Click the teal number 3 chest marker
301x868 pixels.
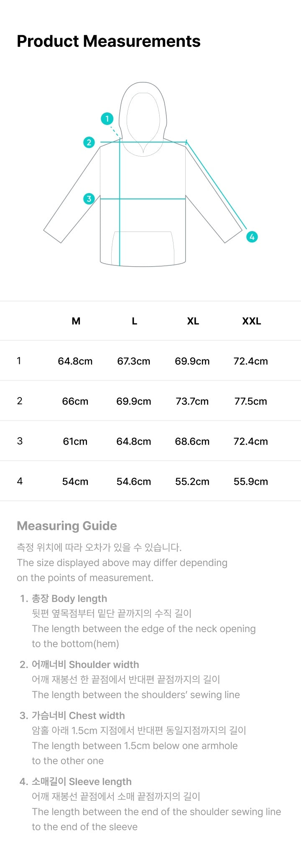tap(89, 199)
